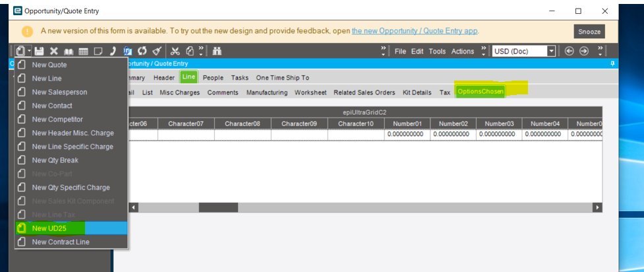This screenshot has height=272, width=644.
Task: Click the empty Character08 grid cell
Action: pos(243,134)
